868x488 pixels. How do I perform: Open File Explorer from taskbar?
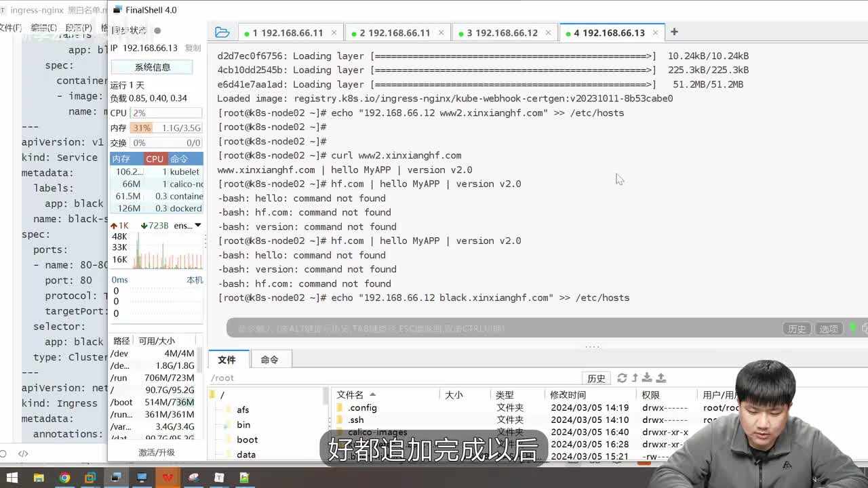(x=39, y=478)
